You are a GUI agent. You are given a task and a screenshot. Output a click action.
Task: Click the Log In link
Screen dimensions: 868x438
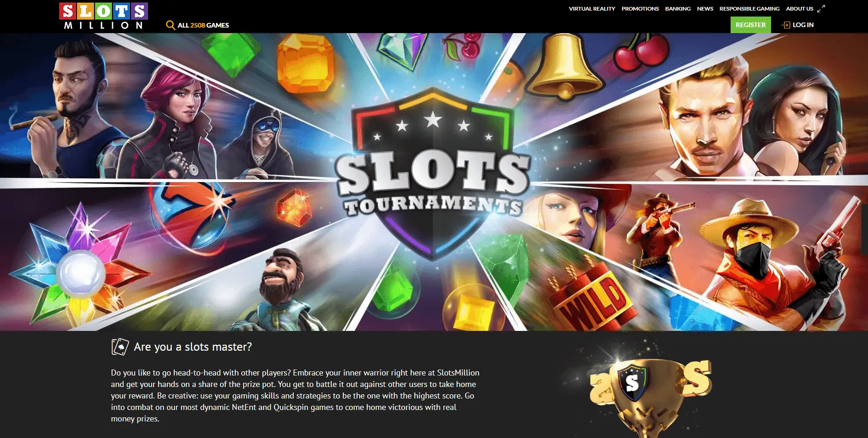tap(803, 25)
